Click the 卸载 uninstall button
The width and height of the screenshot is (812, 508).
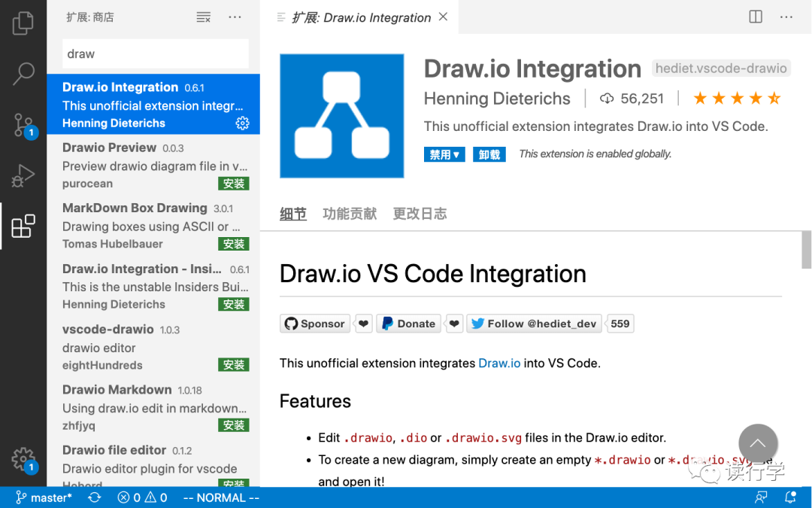(x=489, y=154)
